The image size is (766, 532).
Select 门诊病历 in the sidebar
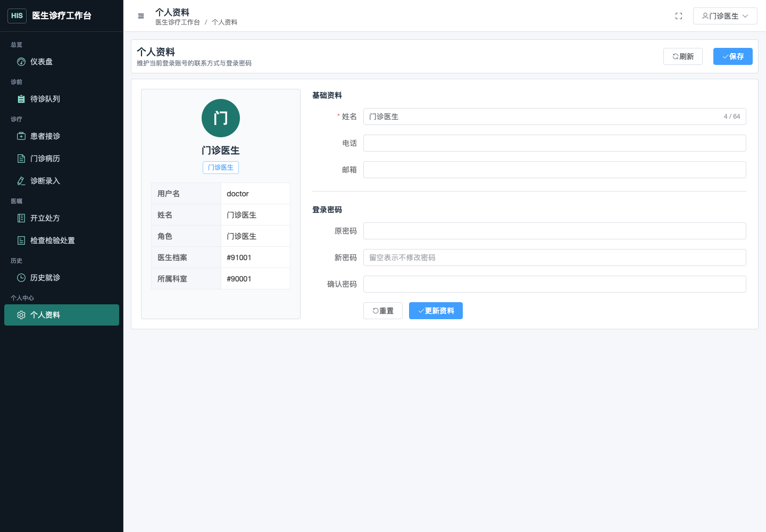click(62, 159)
